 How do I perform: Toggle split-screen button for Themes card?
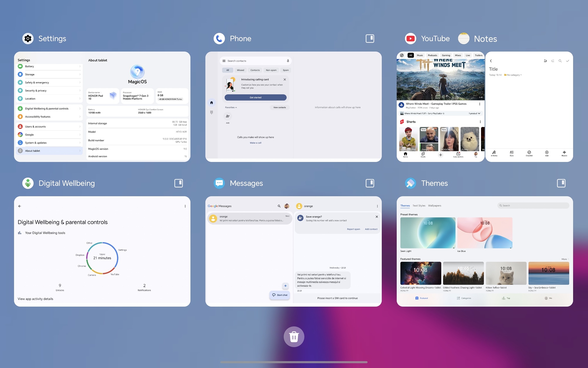point(561,183)
